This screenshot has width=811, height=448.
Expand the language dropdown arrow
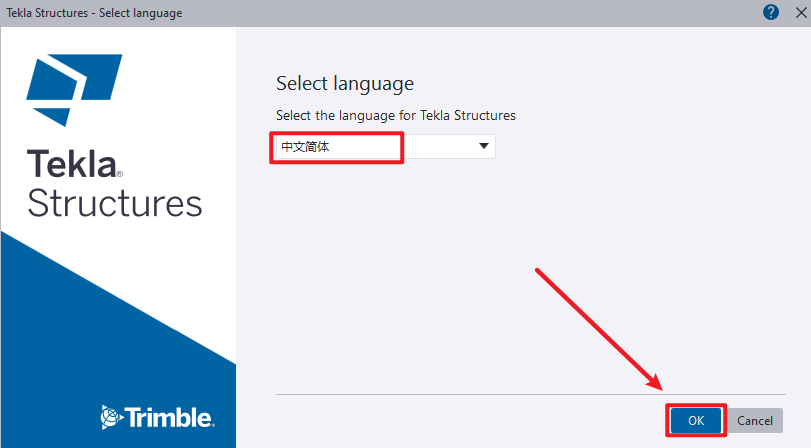484,146
